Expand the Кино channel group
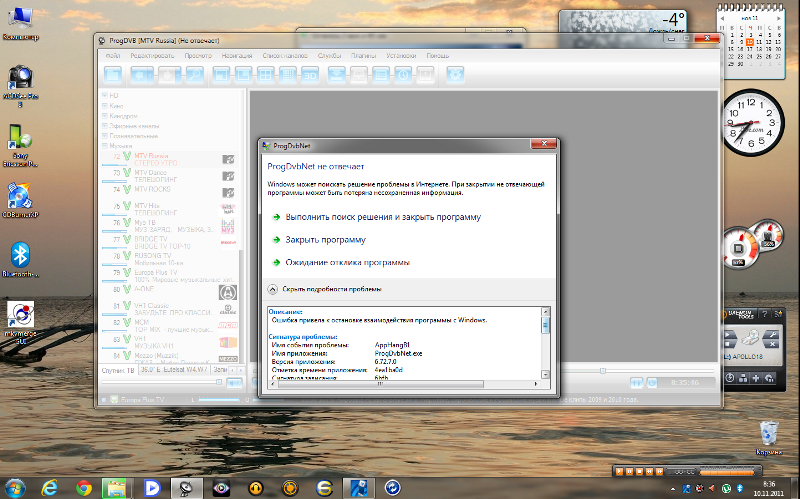 coord(104,105)
